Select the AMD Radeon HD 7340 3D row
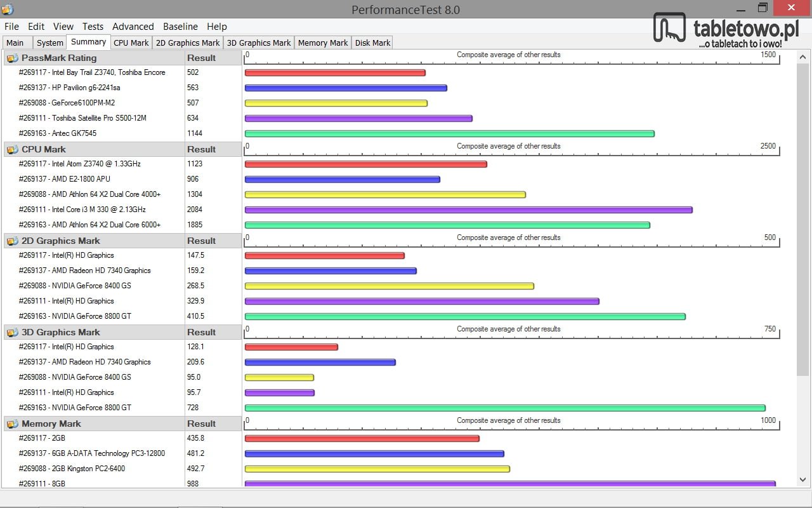 point(122,362)
